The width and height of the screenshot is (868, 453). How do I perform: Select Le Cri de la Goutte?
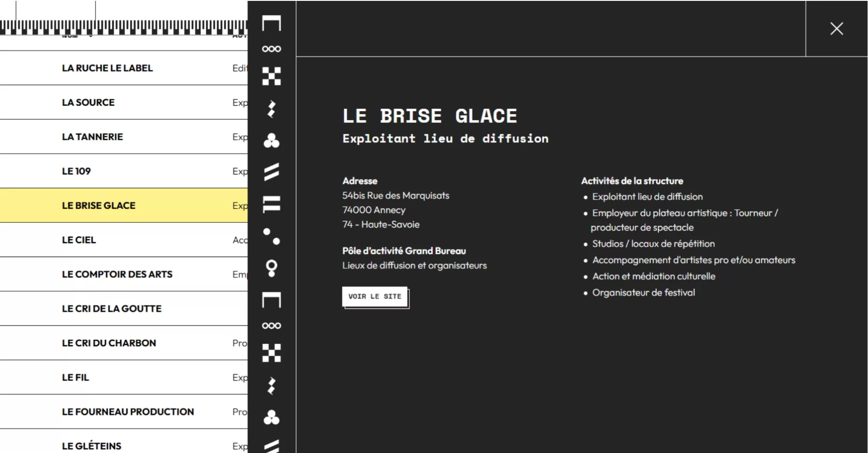click(112, 308)
